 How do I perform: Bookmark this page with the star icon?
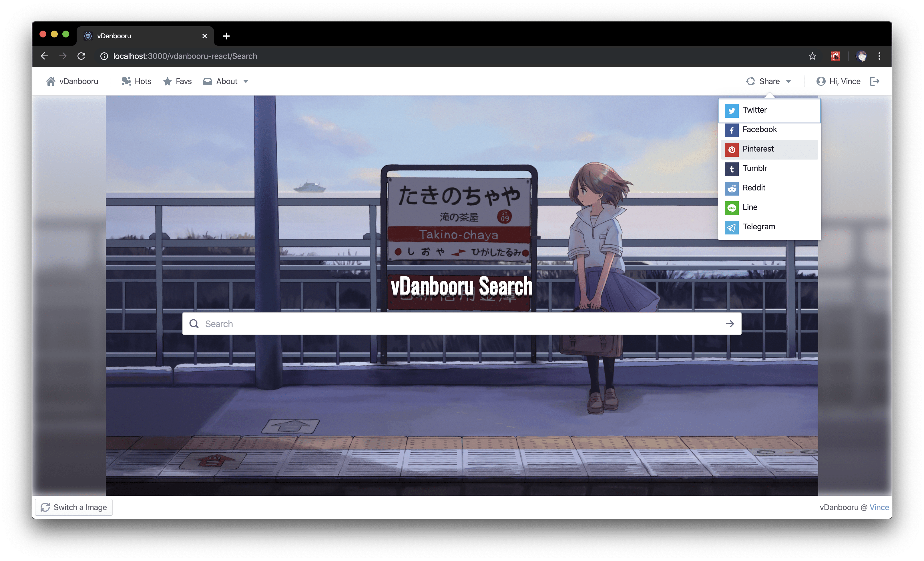pyautogui.click(x=812, y=56)
